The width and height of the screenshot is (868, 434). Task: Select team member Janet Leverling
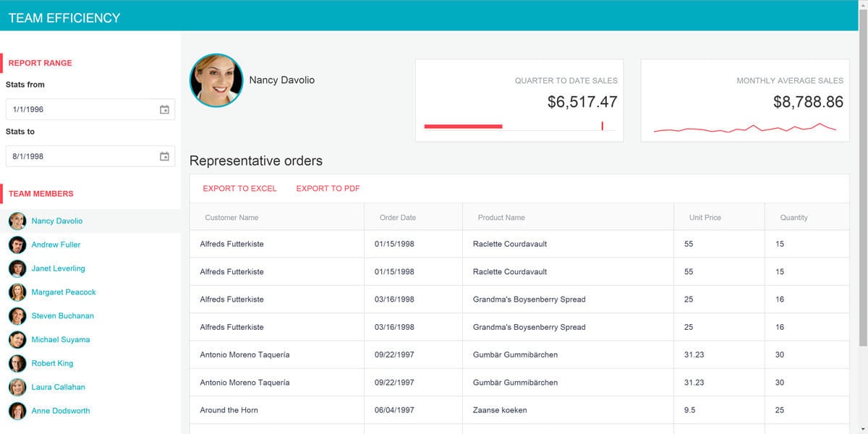click(58, 268)
